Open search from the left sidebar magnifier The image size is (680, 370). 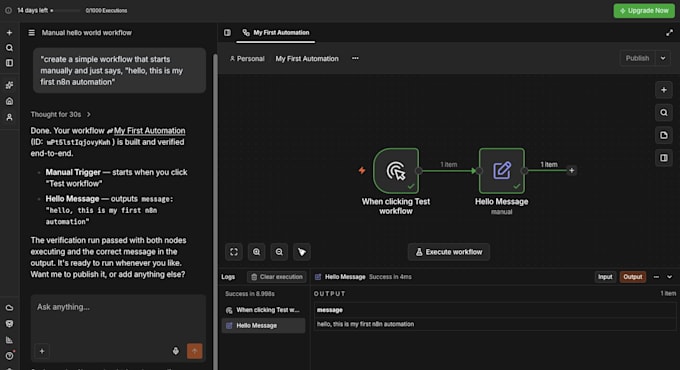pos(9,48)
